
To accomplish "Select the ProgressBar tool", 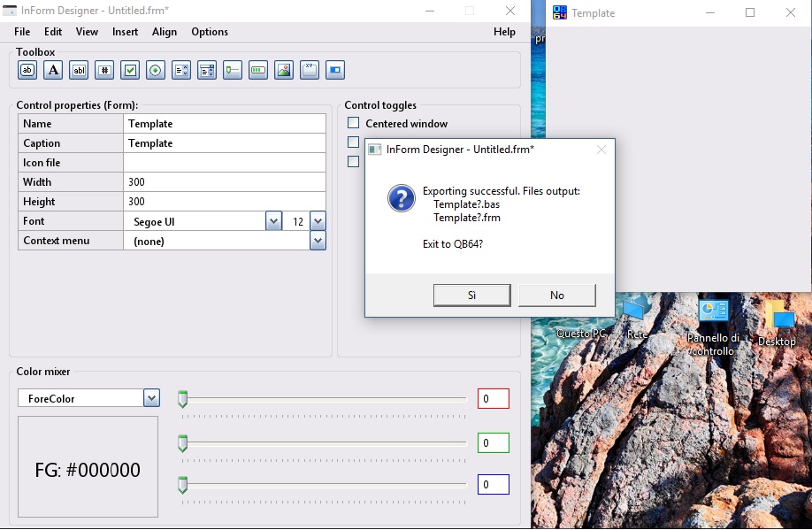I will [x=258, y=70].
